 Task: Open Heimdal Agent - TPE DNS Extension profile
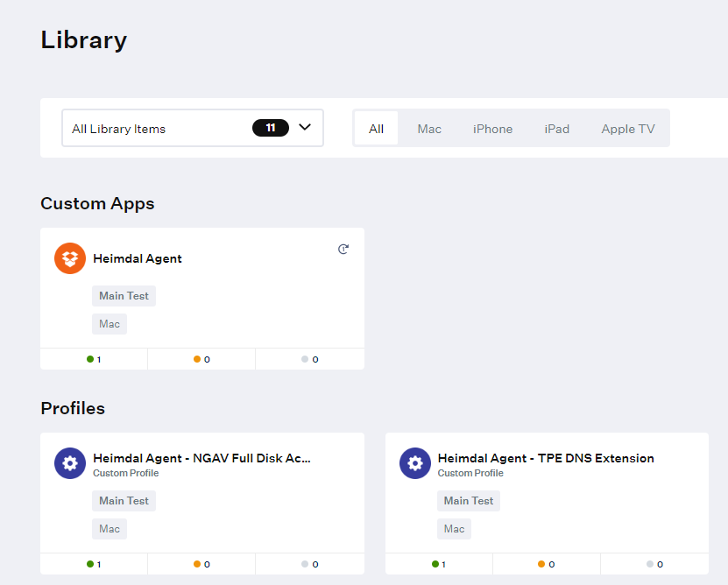(x=546, y=458)
